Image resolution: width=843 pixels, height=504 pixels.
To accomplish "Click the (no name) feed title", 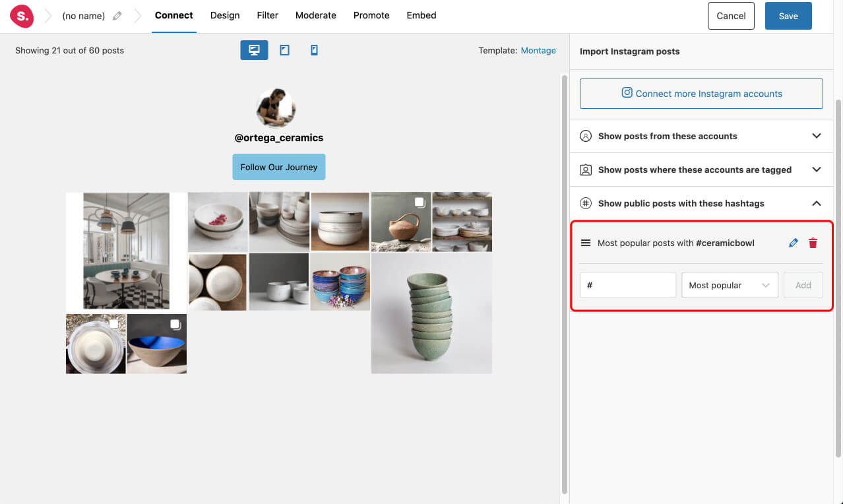I will [83, 16].
